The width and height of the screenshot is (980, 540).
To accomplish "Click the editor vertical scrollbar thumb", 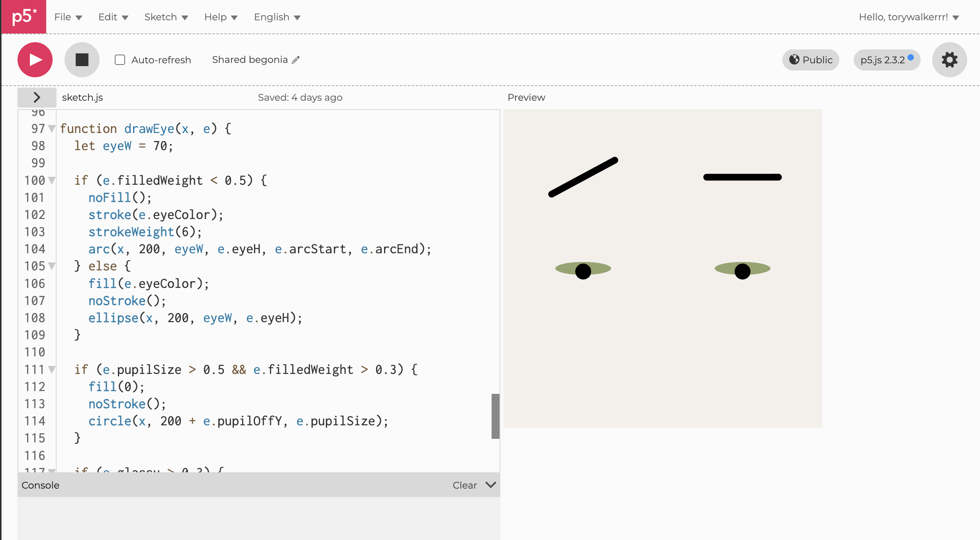I will click(x=495, y=416).
